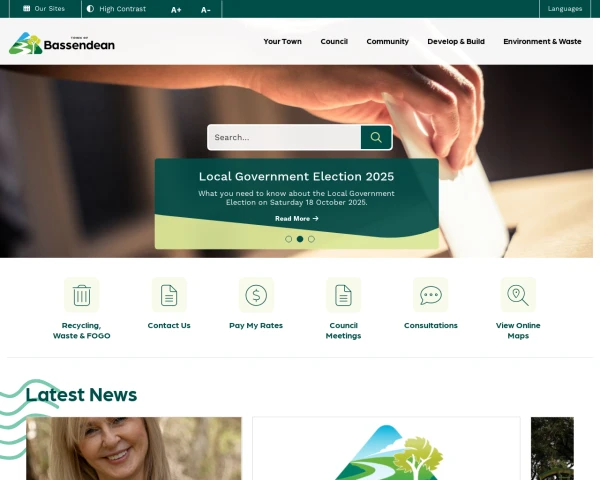Select the first carousel slide dot
The width and height of the screenshot is (600, 480).
[289, 239]
